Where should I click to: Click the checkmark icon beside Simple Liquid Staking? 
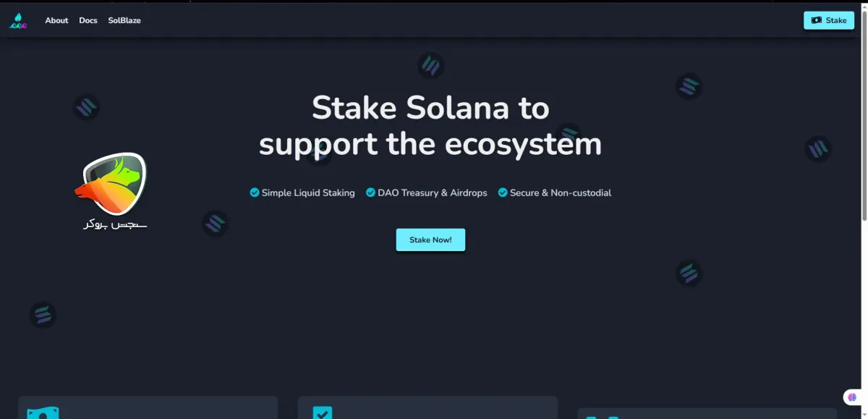(x=255, y=192)
